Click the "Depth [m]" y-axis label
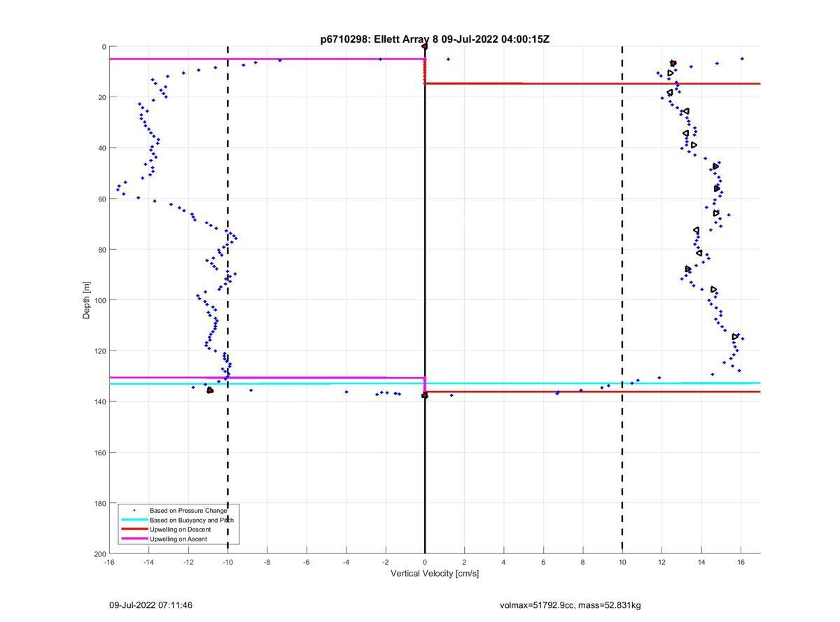Screen dimensions: 840x622 pos(87,300)
